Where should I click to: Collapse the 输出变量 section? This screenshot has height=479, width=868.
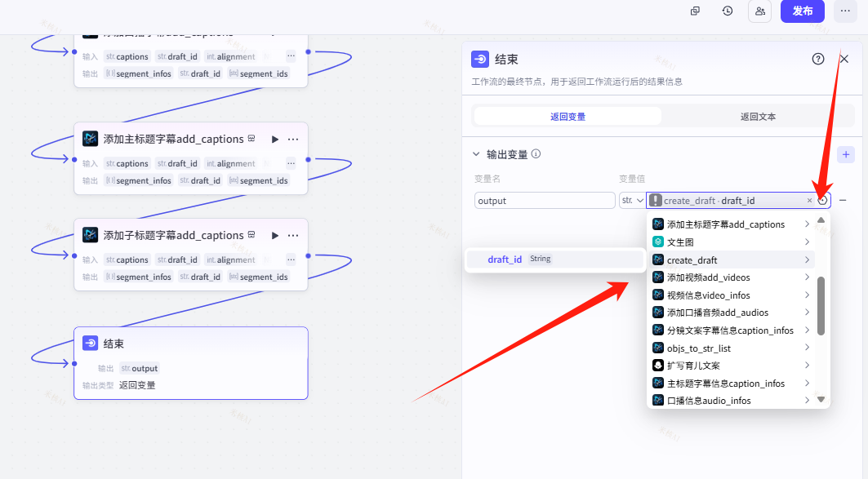(477, 154)
